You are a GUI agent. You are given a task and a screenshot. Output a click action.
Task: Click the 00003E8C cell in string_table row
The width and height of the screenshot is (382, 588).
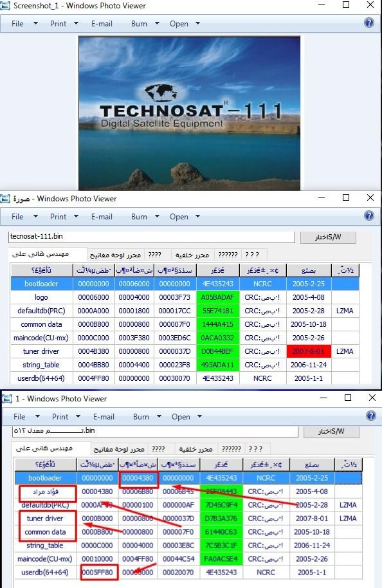tap(178, 546)
